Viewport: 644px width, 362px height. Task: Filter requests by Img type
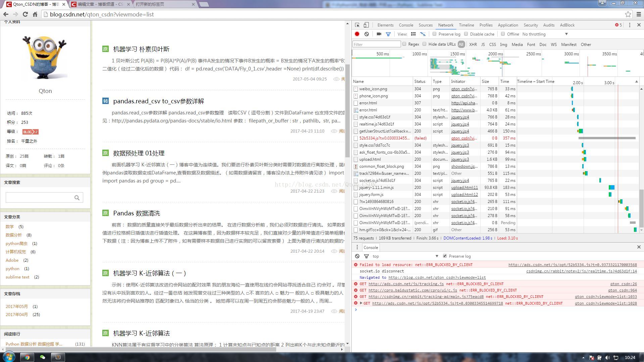click(503, 44)
